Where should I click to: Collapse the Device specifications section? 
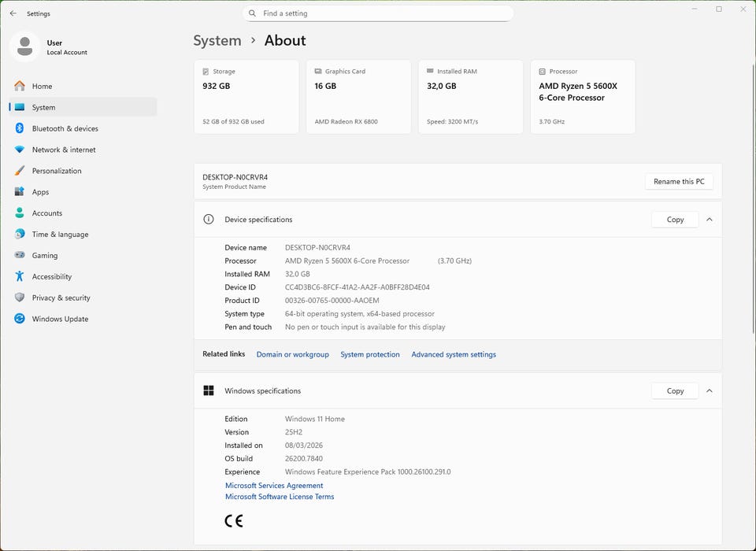[709, 220]
